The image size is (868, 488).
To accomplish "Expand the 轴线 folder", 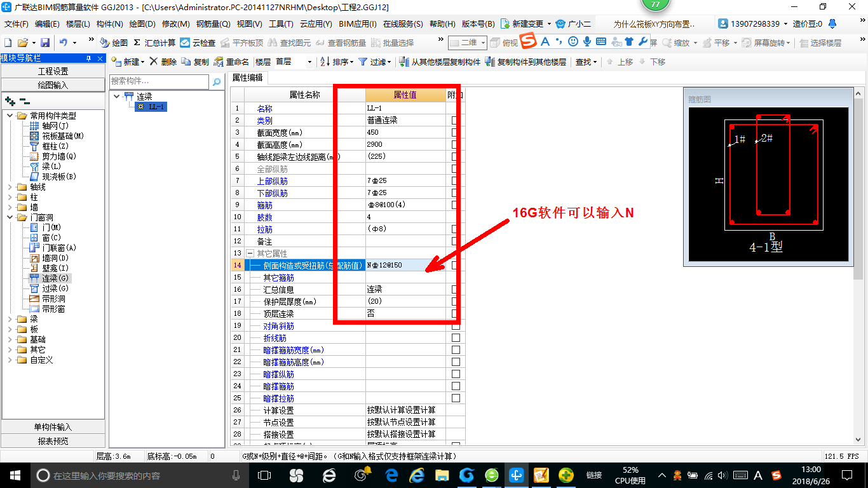I will [10, 187].
